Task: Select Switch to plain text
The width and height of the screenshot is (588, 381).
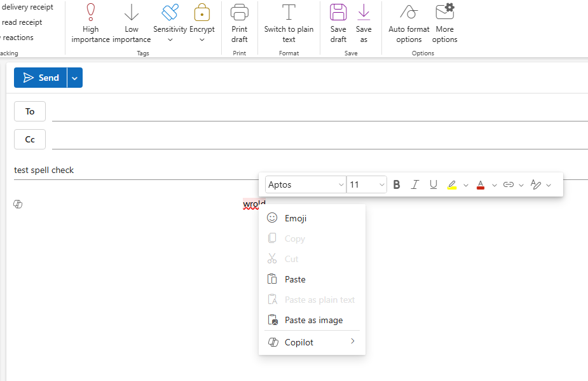Action: (x=289, y=22)
